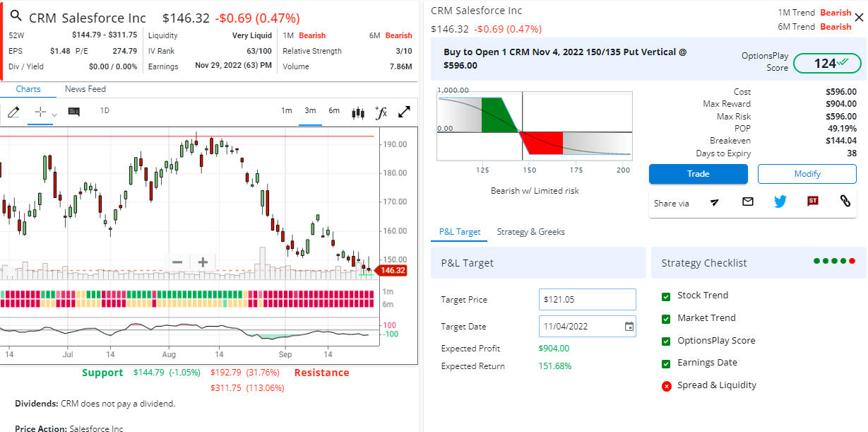Image resolution: width=868 pixels, height=432 pixels.
Task: Open the candlestick chart type selector
Action: tap(358, 112)
